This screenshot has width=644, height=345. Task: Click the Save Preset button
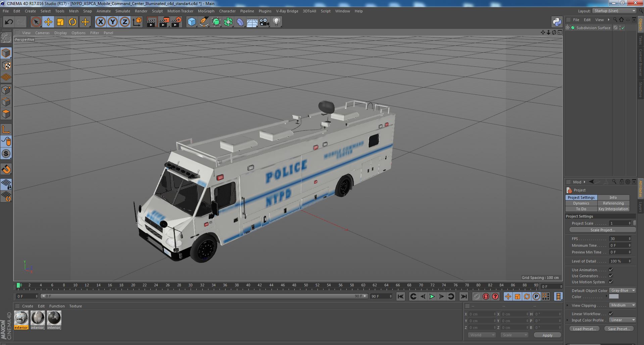[619, 329]
